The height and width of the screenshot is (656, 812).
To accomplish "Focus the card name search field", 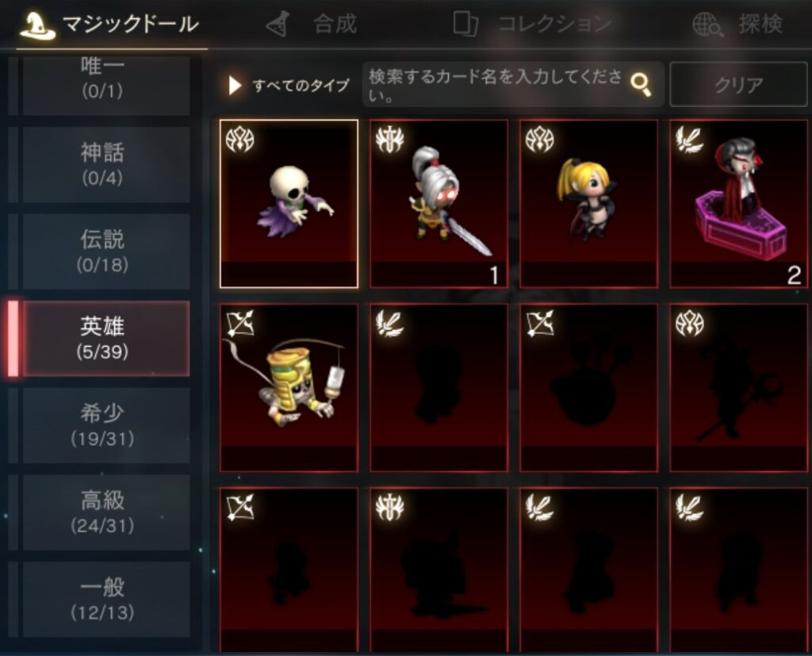I will pos(495,84).
